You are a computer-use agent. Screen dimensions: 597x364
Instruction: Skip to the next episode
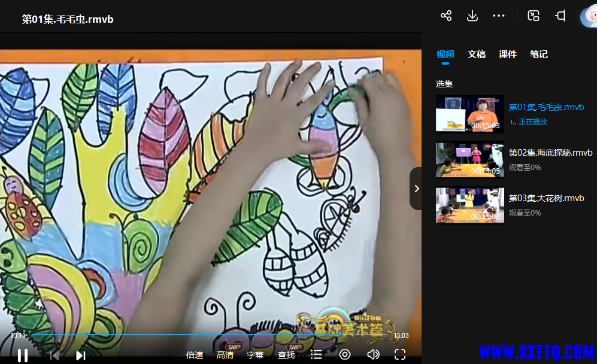click(x=80, y=355)
